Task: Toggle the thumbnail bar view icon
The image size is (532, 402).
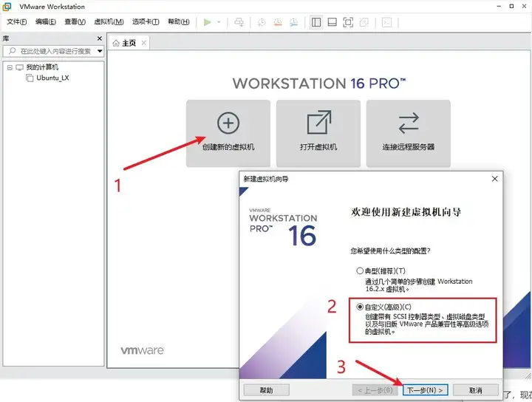Action: click(332, 22)
